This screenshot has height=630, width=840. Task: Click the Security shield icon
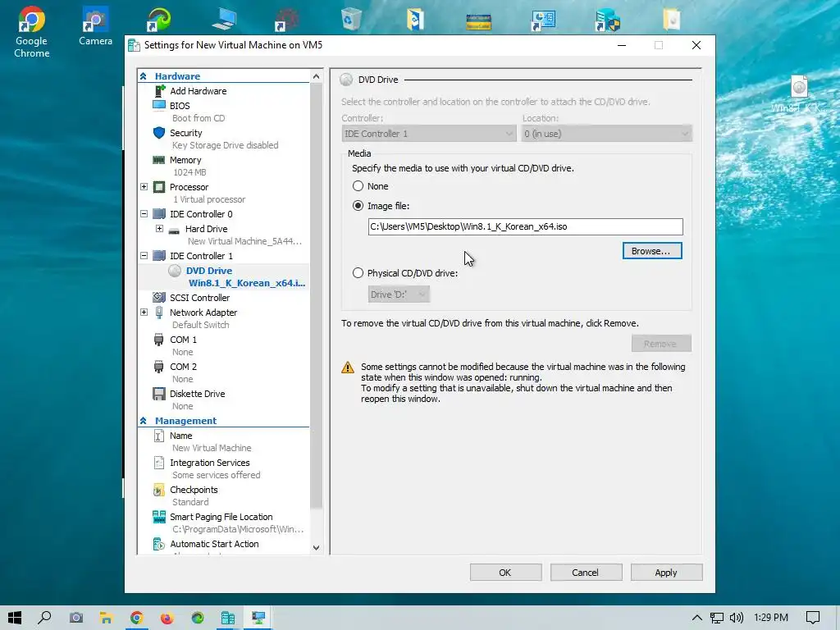point(159,132)
